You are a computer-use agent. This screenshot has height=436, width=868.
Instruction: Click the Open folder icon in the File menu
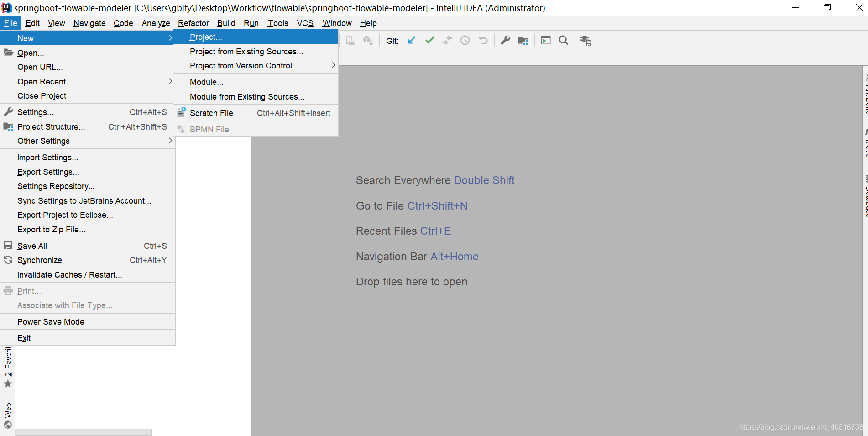9,53
